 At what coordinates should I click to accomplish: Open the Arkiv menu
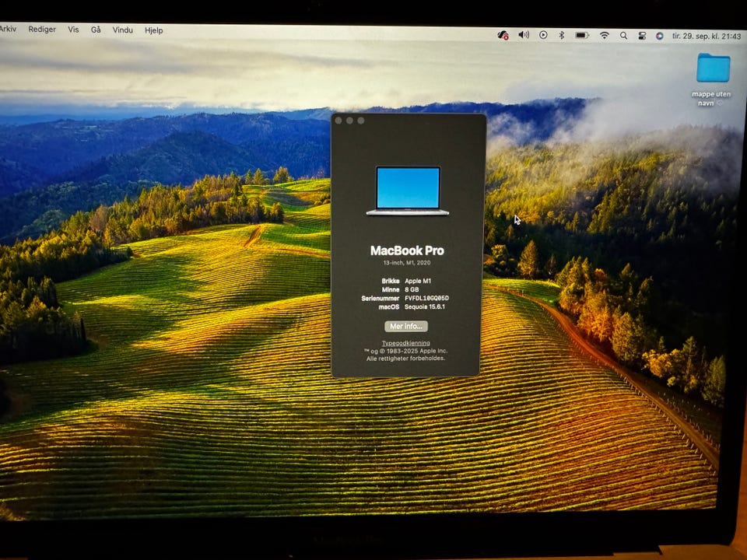point(8,29)
